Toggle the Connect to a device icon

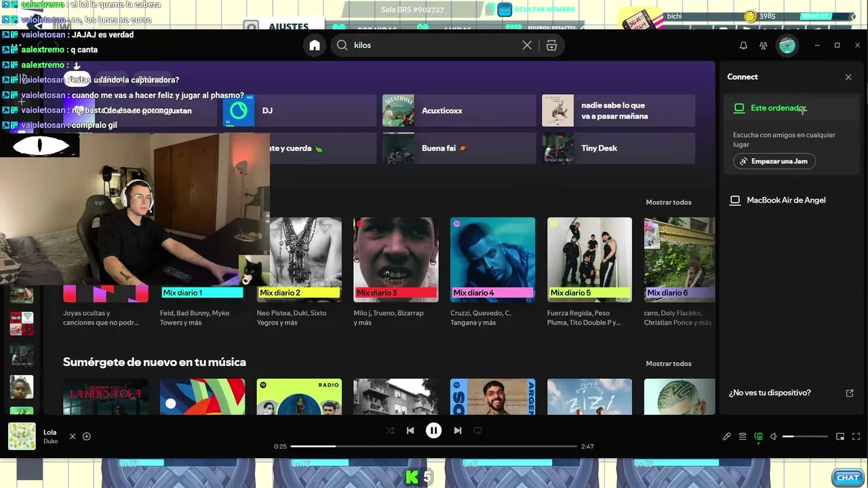click(758, 437)
